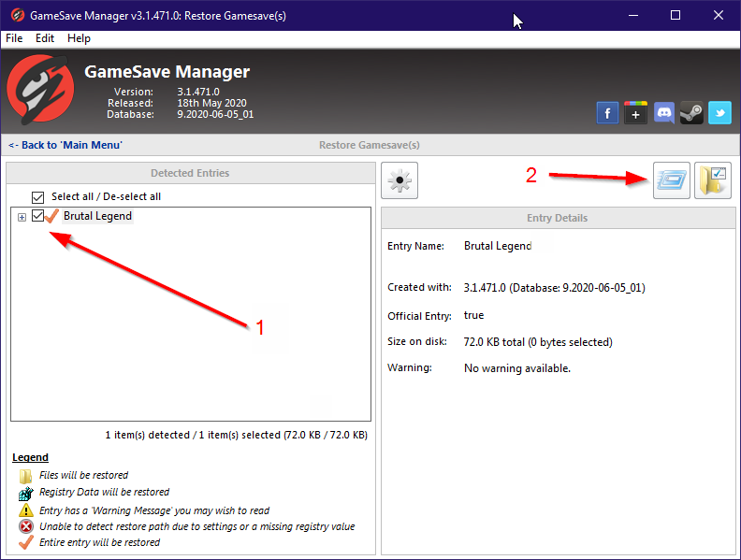Click the 'Entire entry will be restored' legend text
This screenshot has width=741, height=560.
pos(99,542)
